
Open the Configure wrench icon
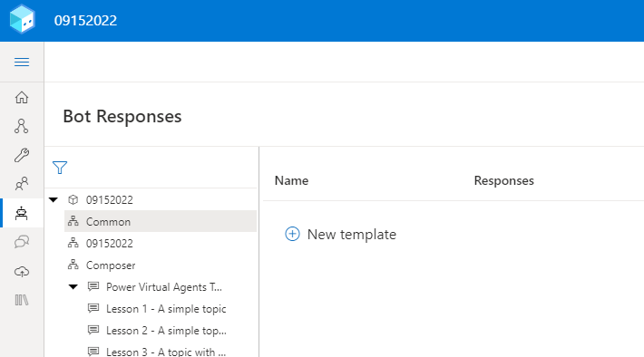[x=22, y=155]
